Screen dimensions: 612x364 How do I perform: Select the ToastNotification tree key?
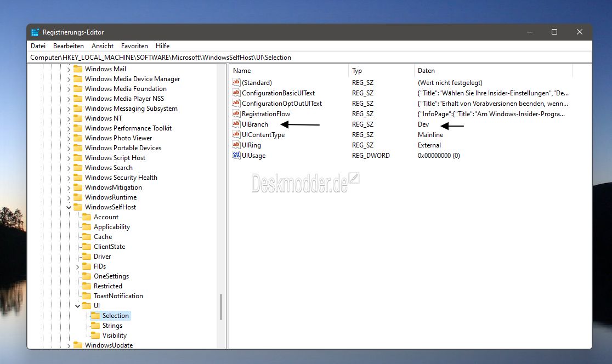[118, 295]
